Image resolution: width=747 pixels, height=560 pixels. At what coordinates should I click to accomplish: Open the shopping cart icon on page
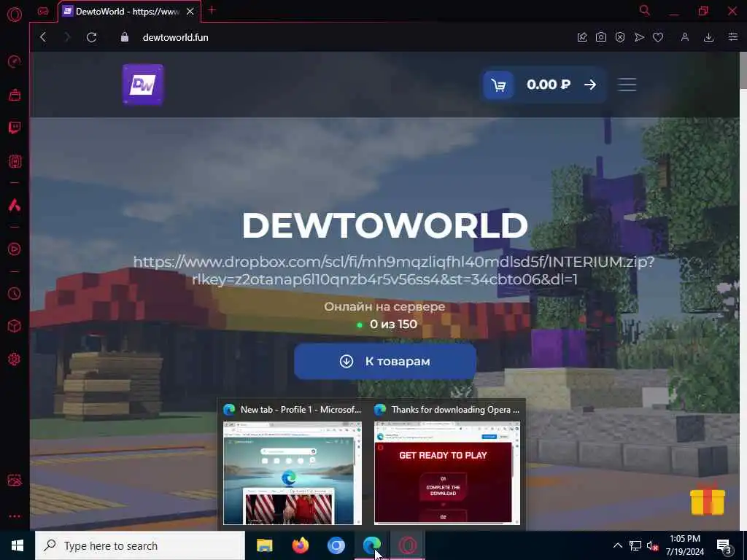(x=498, y=85)
